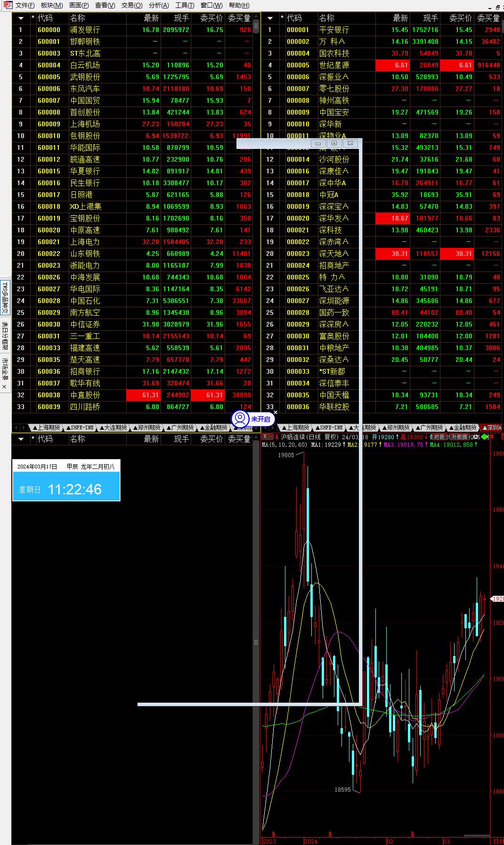The image size is (504, 845).
Task: Click the first red S marker on chart timeline
Action: pos(274,834)
